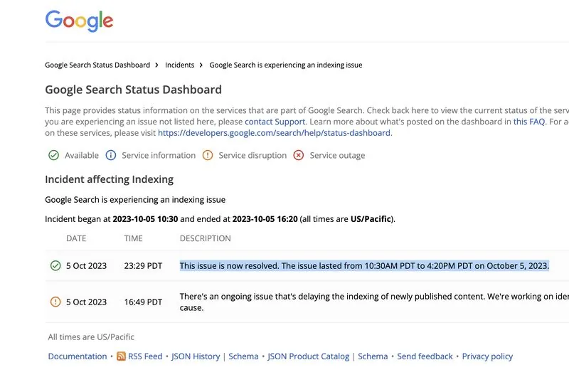Click the 16:49 PDT time cell
The height and width of the screenshot is (392, 569).
143,302
